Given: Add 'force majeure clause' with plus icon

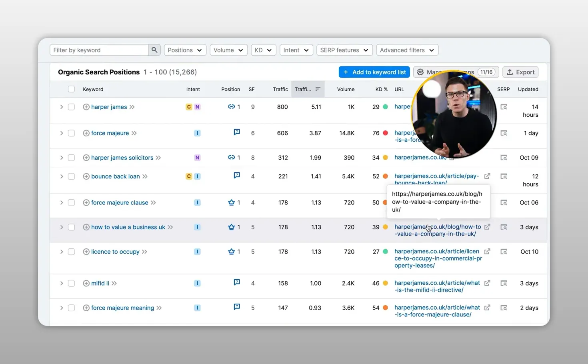Looking at the screenshot, I should (x=86, y=203).
